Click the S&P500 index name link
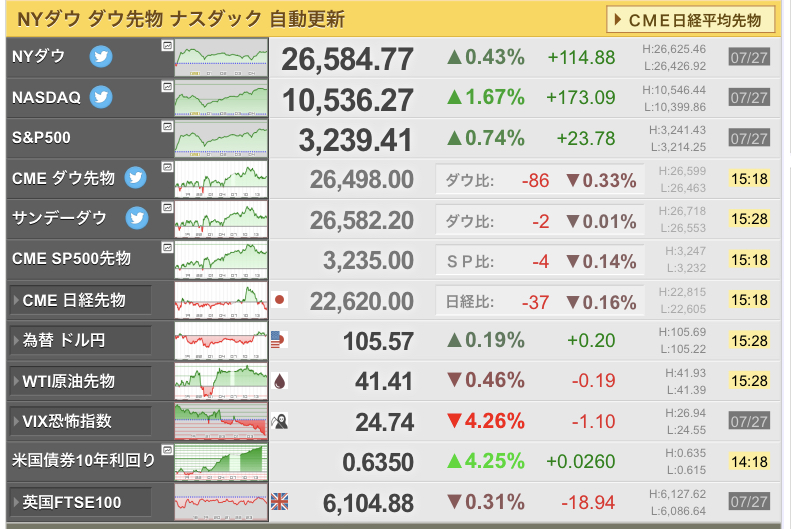The height and width of the screenshot is (529, 791). 41,138
